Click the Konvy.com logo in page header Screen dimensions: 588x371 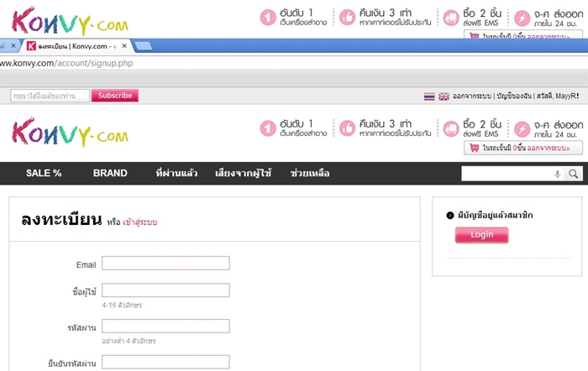[70, 132]
